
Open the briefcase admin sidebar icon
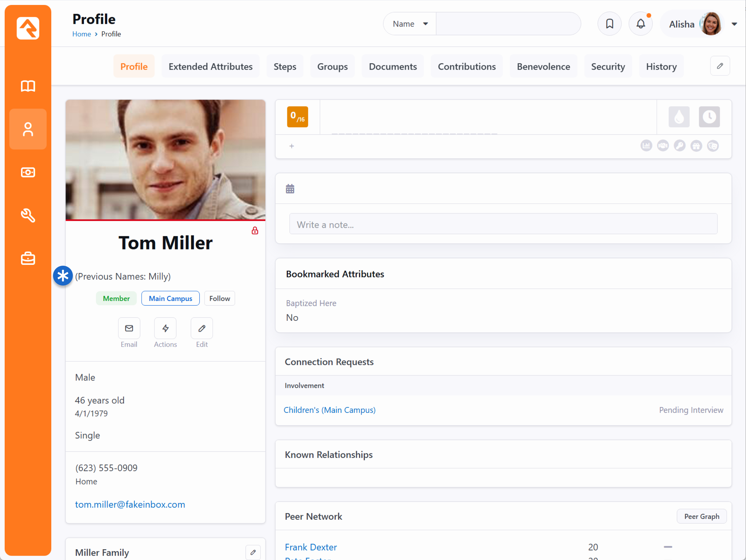(28, 259)
